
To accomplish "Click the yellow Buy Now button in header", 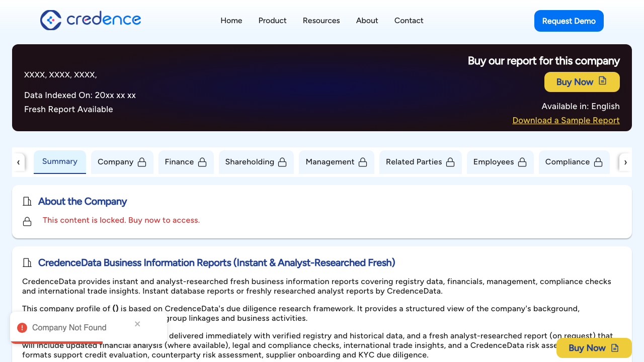I will 582,81.
